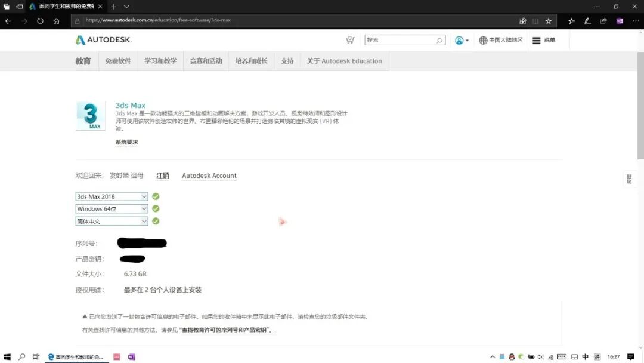Click the volume icon in system tray

(540, 357)
